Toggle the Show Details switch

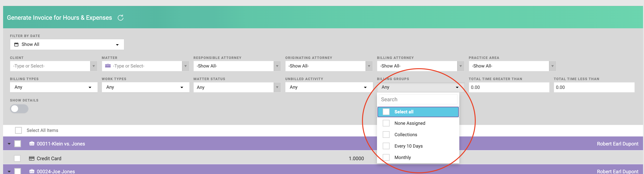[x=19, y=109]
